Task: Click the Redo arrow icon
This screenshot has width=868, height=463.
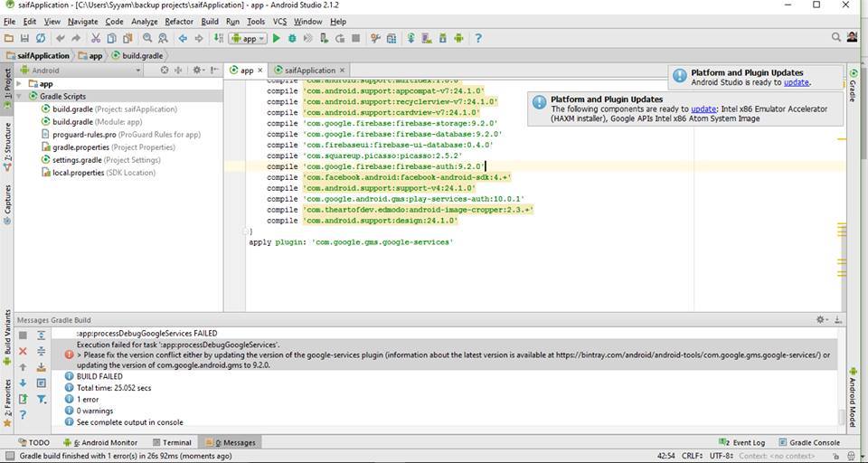Action: pyautogui.click(x=76, y=38)
